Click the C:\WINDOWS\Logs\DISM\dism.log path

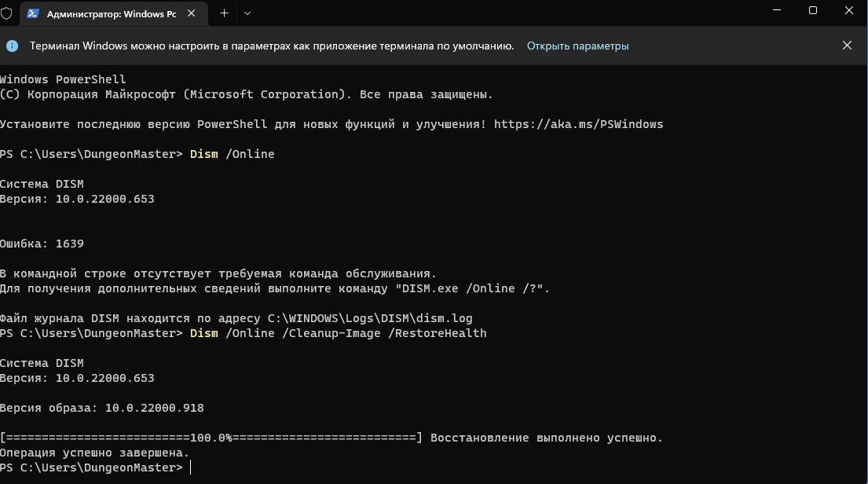coord(370,318)
